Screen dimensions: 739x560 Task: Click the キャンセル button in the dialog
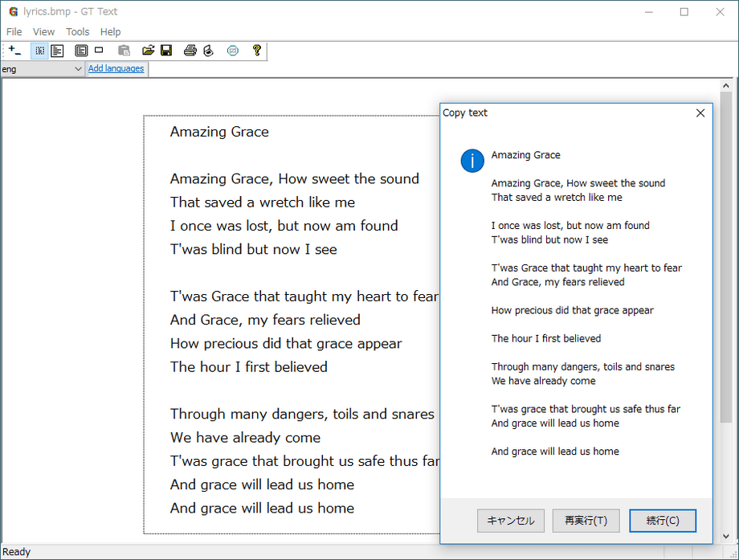pyautogui.click(x=510, y=521)
